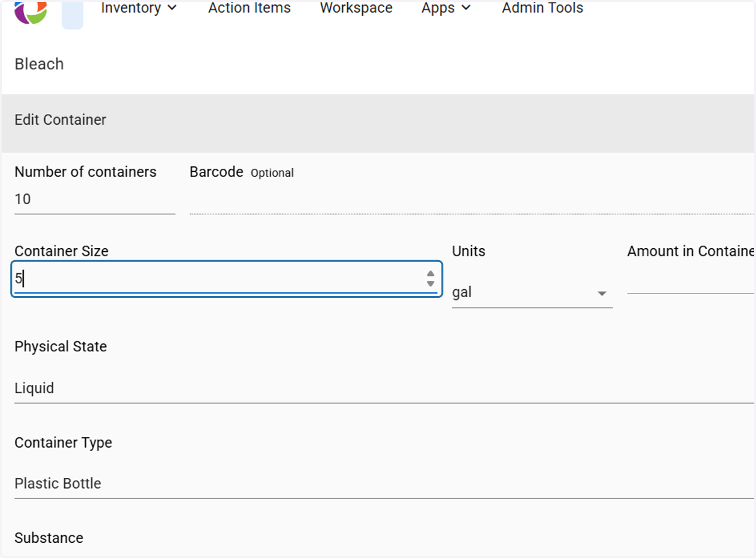
Task: Open the Inventory dropdown menu
Action: [x=139, y=8]
